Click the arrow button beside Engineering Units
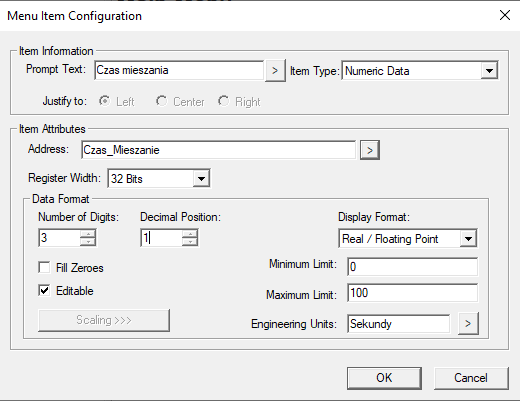This screenshot has width=520, height=401. coord(468,323)
